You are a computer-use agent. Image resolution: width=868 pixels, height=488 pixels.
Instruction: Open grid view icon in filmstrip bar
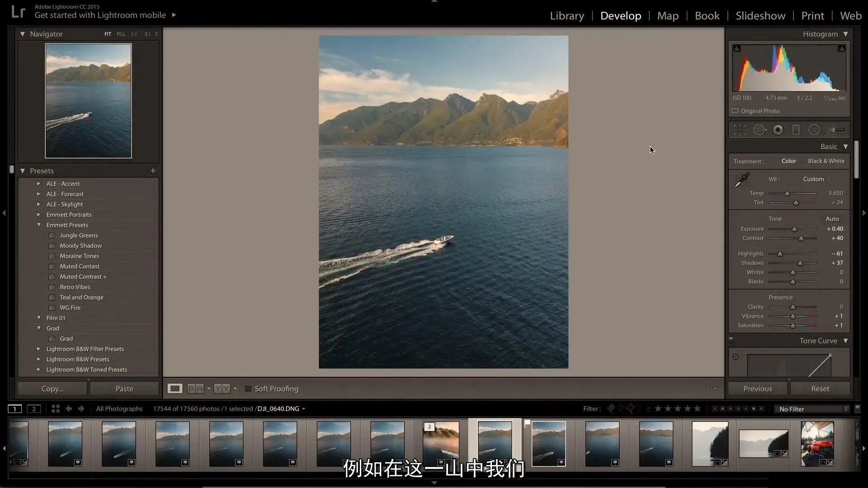point(56,408)
